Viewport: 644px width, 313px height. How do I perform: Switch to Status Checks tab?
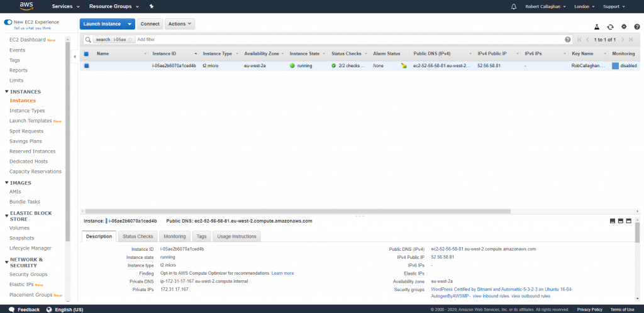click(138, 236)
